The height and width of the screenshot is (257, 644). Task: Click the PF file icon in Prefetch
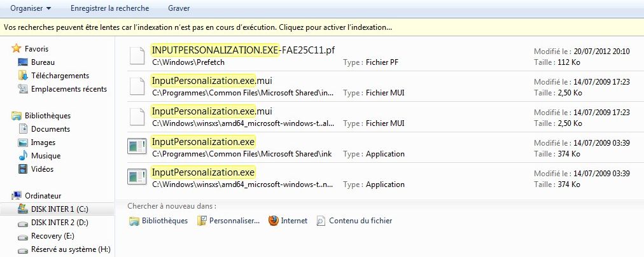[137, 56]
